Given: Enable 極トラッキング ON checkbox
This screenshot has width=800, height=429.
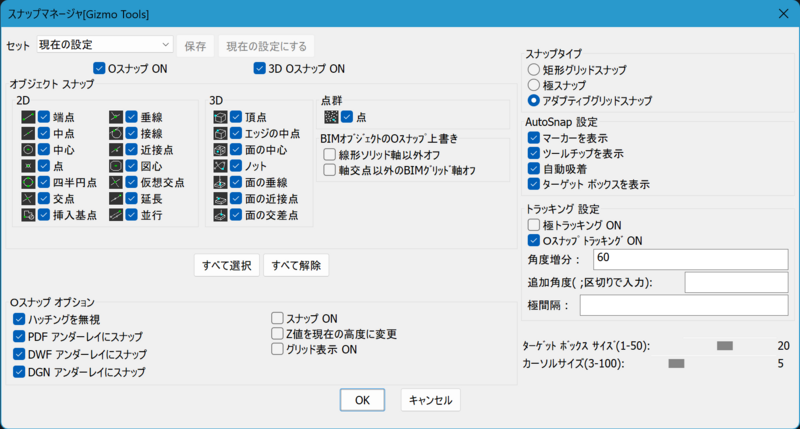Looking at the screenshot, I should click(x=533, y=225).
